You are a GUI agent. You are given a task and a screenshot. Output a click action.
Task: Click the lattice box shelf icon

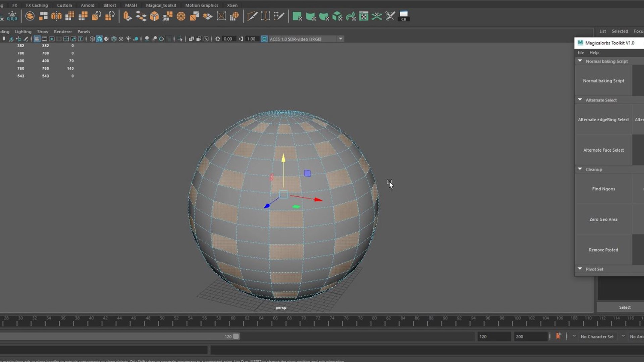tap(221, 16)
